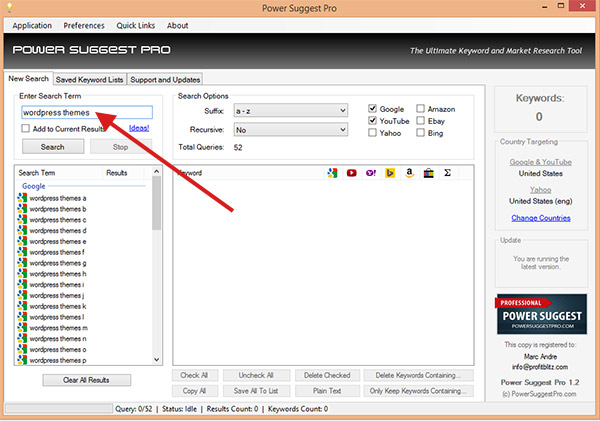This screenshot has width=600, height=421.
Task: Open the About menu
Action: pyautogui.click(x=177, y=26)
